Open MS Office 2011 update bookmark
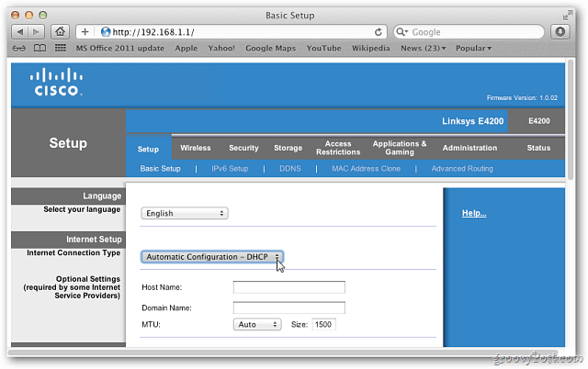Image resolution: width=588 pixels, height=369 pixels. pos(120,49)
